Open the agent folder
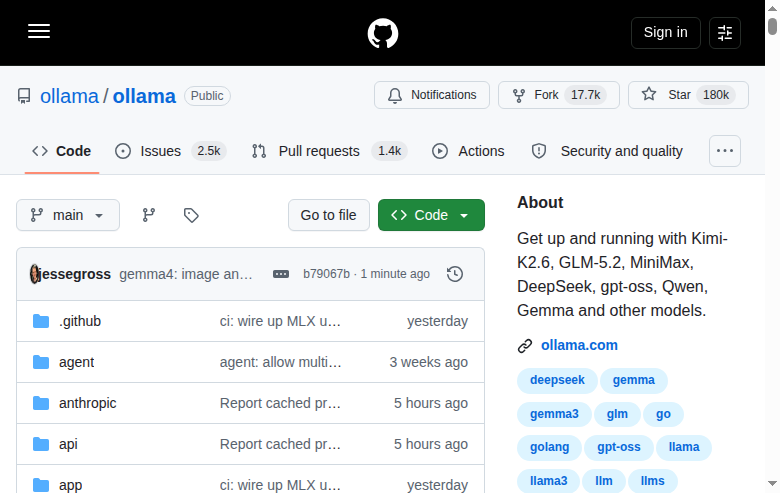 (76, 362)
